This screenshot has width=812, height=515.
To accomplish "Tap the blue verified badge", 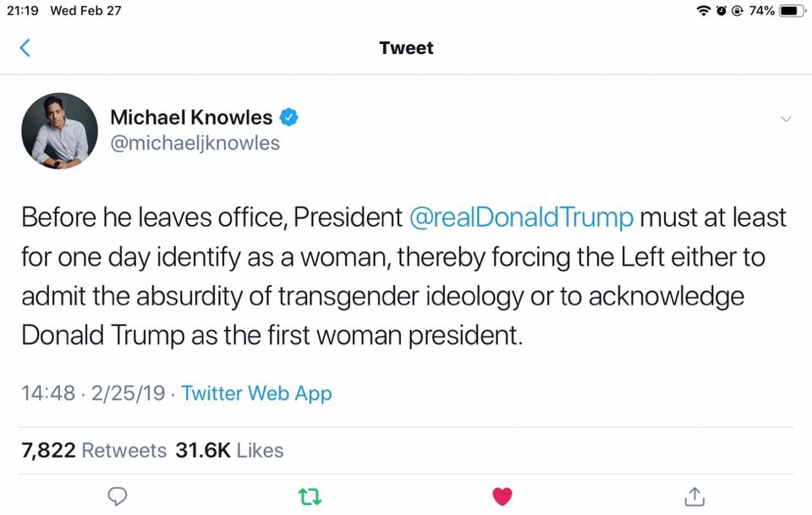I will [288, 118].
